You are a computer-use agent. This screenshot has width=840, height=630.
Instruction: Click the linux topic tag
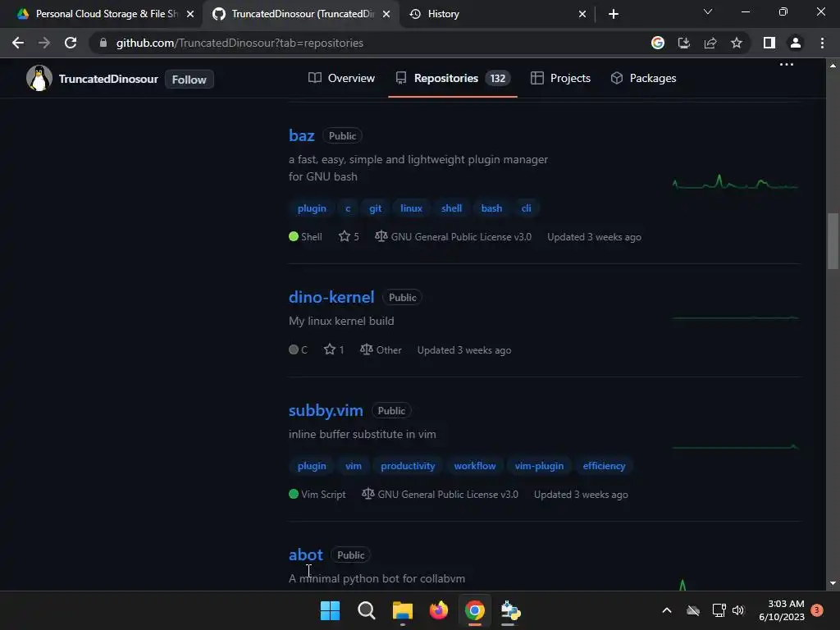tap(412, 208)
